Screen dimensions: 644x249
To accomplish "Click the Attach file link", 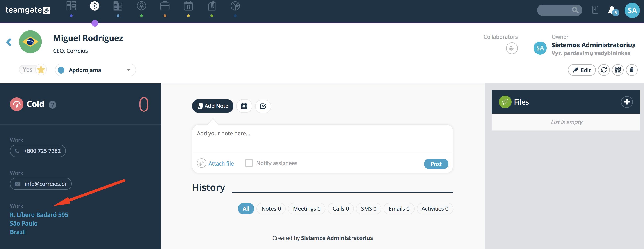I will point(221,164).
